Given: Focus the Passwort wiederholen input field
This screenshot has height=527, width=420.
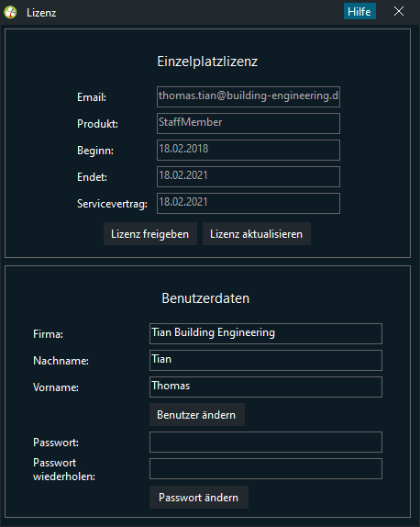Looking at the screenshot, I should [266, 468].
